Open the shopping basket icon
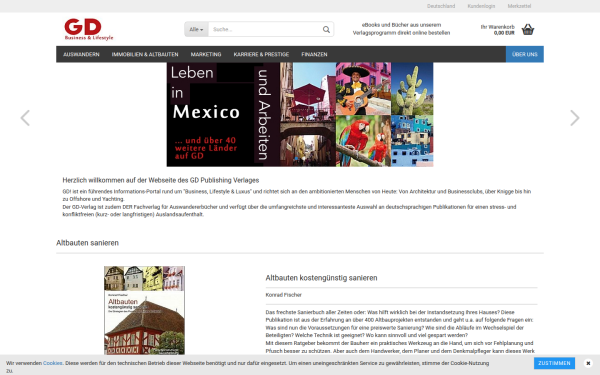 [528, 29]
